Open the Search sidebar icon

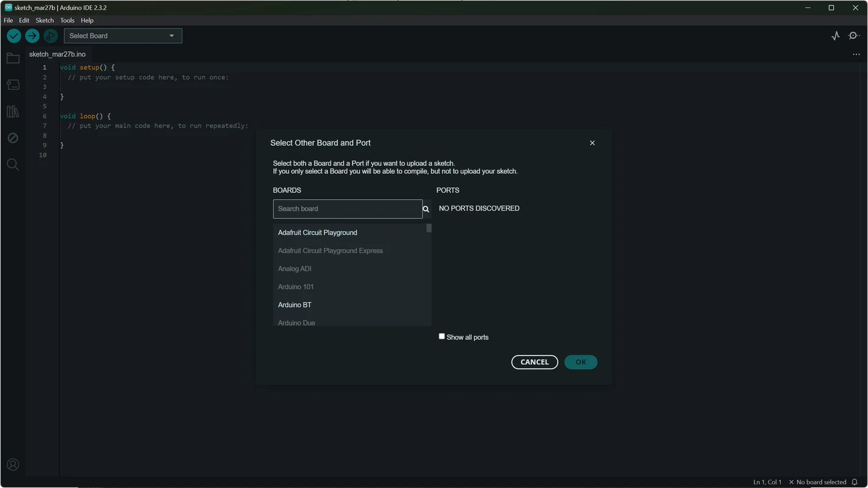click(x=13, y=165)
